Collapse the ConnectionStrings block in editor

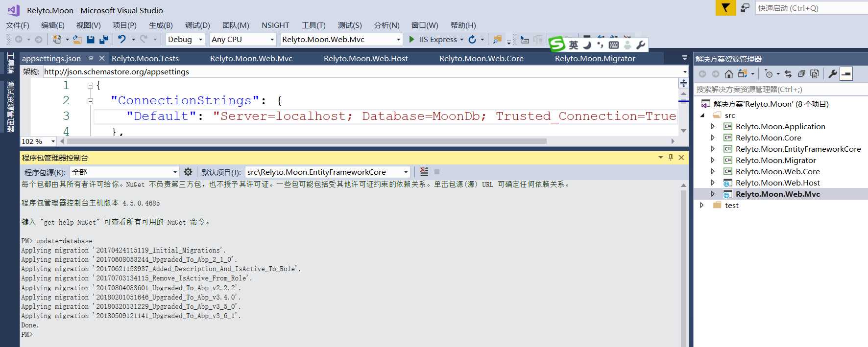[x=90, y=101]
